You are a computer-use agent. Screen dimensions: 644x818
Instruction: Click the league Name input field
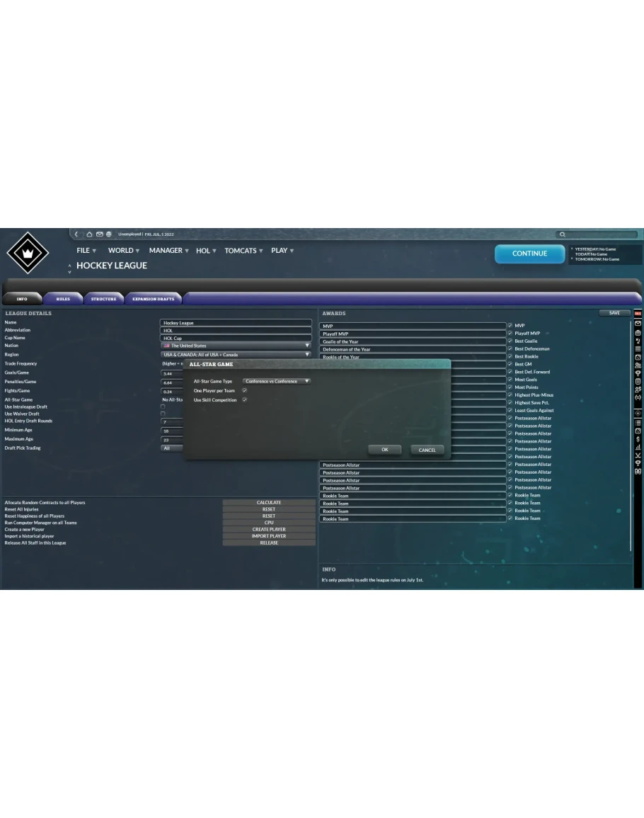click(x=236, y=323)
